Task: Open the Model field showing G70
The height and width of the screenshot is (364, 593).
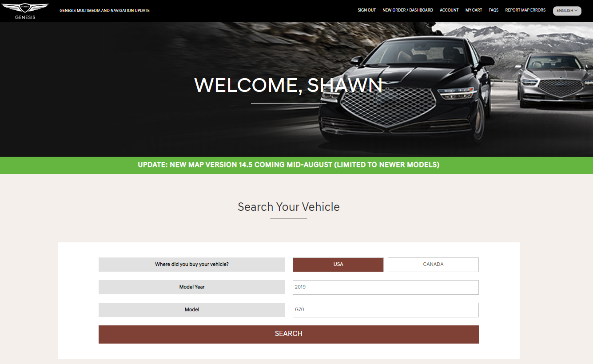Action: click(386, 310)
